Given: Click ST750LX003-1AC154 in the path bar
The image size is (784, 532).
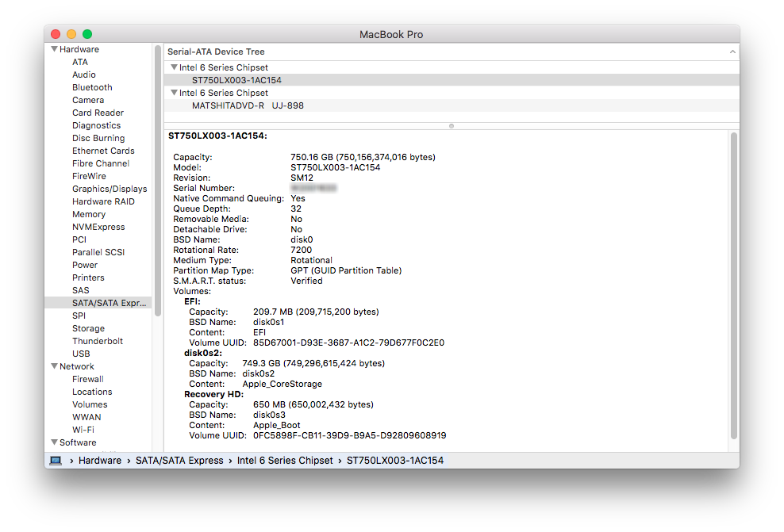Looking at the screenshot, I should [395, 461].
